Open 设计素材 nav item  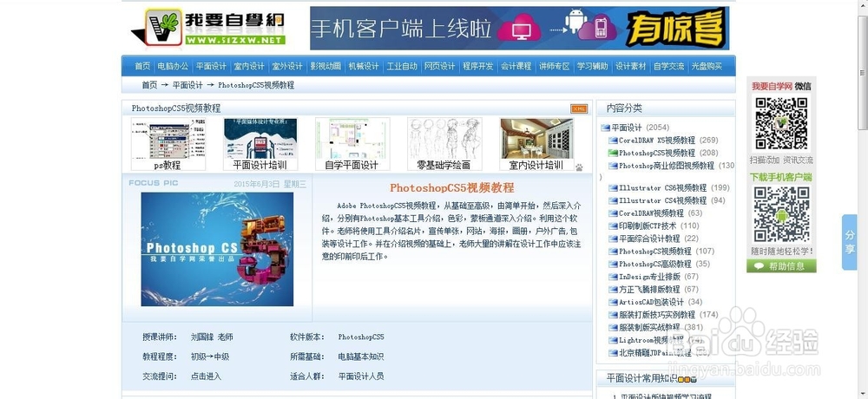[x=630, y=67]
